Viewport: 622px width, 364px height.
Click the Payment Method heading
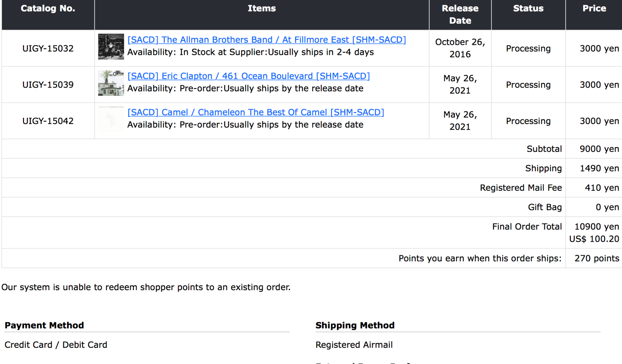point(44,326)
